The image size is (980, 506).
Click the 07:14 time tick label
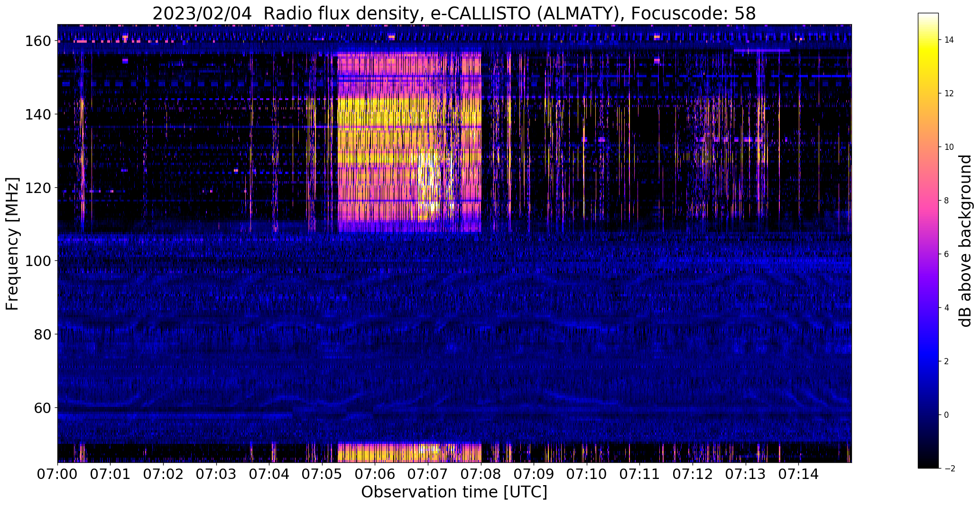[799, 474]
